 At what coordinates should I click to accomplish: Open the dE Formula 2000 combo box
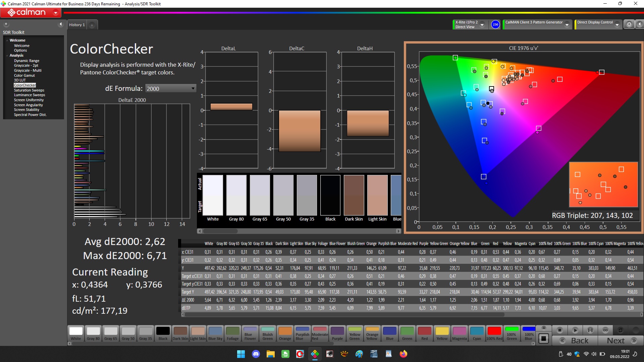[170, 88]
